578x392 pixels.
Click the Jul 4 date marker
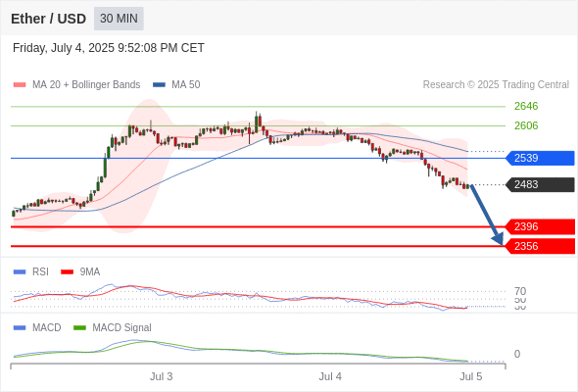[x=330, y=376]
